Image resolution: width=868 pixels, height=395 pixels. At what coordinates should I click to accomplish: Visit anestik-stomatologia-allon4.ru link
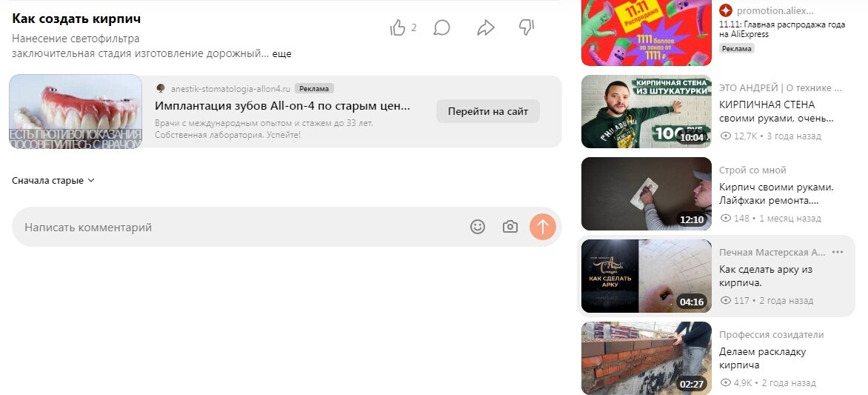pos(230,89)
